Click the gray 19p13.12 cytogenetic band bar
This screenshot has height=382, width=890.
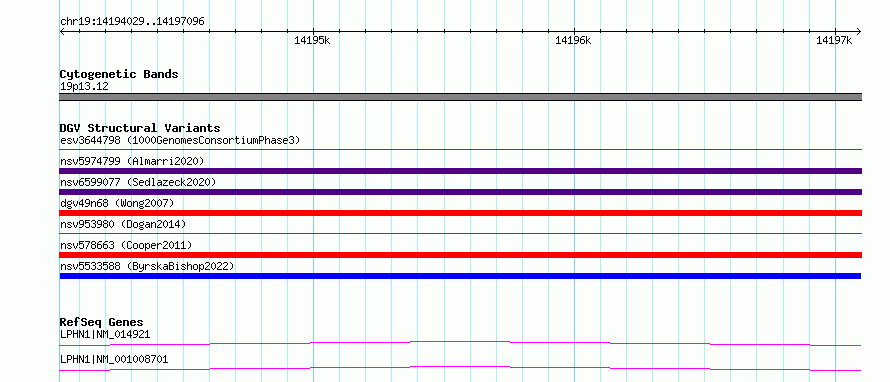460,97
